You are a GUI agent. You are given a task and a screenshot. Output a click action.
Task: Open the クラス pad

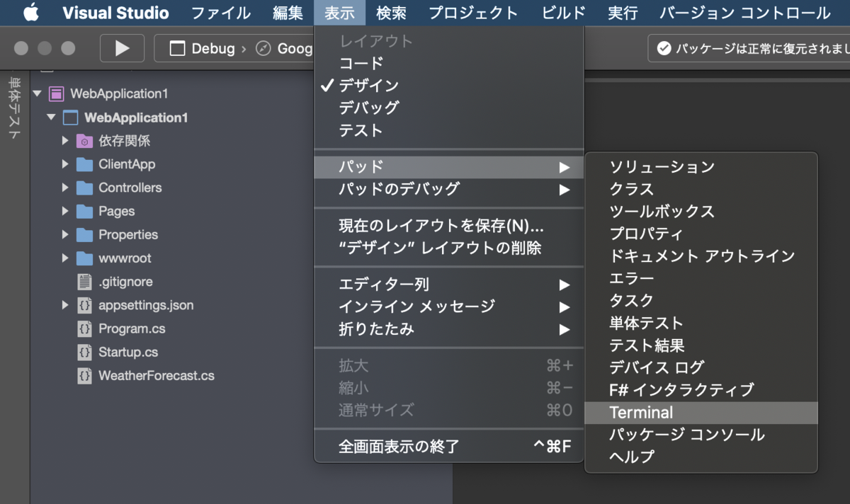point(701,189)
